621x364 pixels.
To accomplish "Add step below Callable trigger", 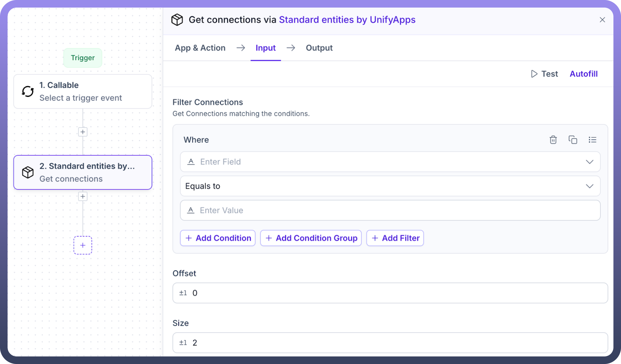I will click(83, 132).
